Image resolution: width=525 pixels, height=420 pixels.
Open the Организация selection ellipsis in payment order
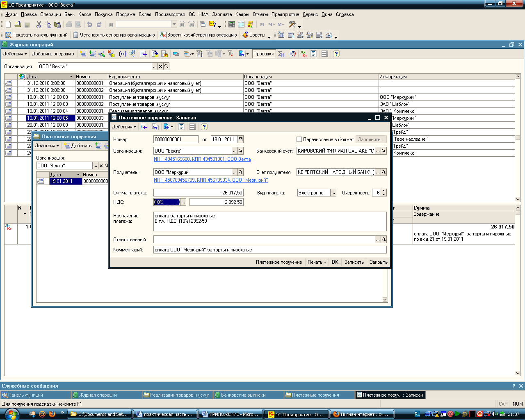pyautogui.click(x=235, y=151)
